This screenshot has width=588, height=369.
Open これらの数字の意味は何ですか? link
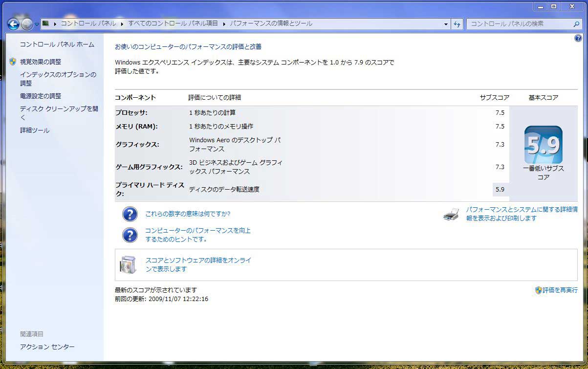188,214
